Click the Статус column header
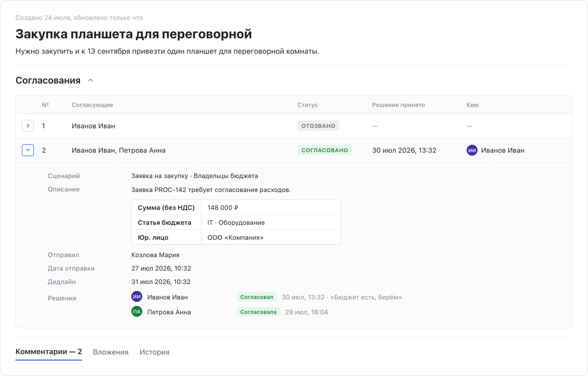Viewport: 588px width, 376px height. [308, 105]
